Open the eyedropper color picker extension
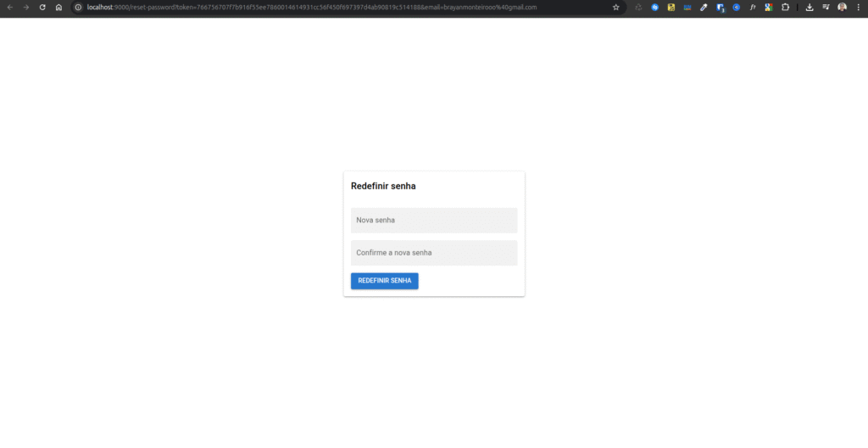Screen dimensions: 868x448 tap(704, 7)
